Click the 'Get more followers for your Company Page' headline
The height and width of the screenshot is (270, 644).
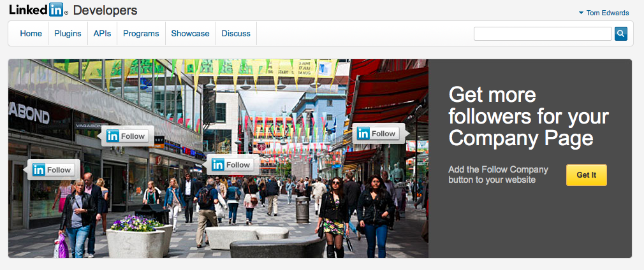click(x=529, y=117)
